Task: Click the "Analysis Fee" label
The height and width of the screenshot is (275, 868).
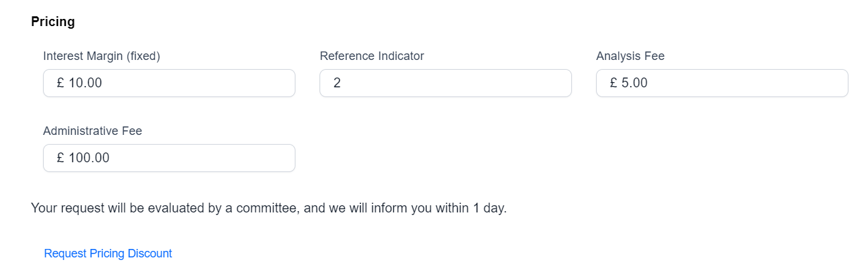Action: [630, 56]
